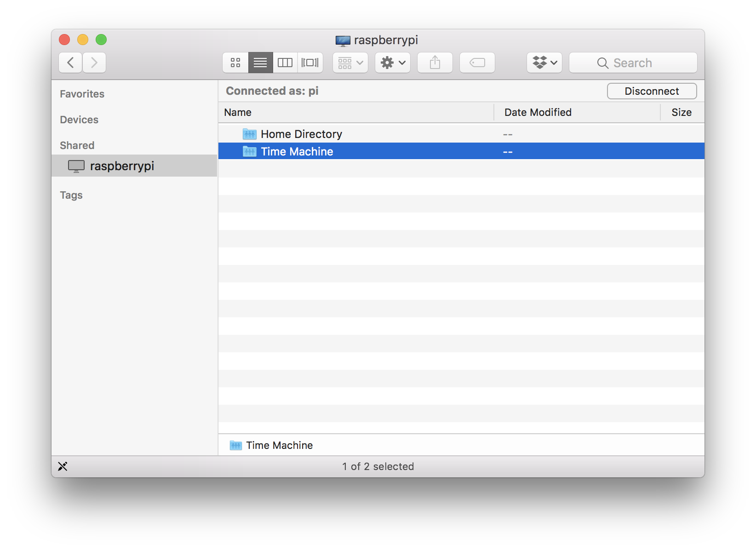Sort by Date Modified column header
756x551 pixels.
pos(577,112)
